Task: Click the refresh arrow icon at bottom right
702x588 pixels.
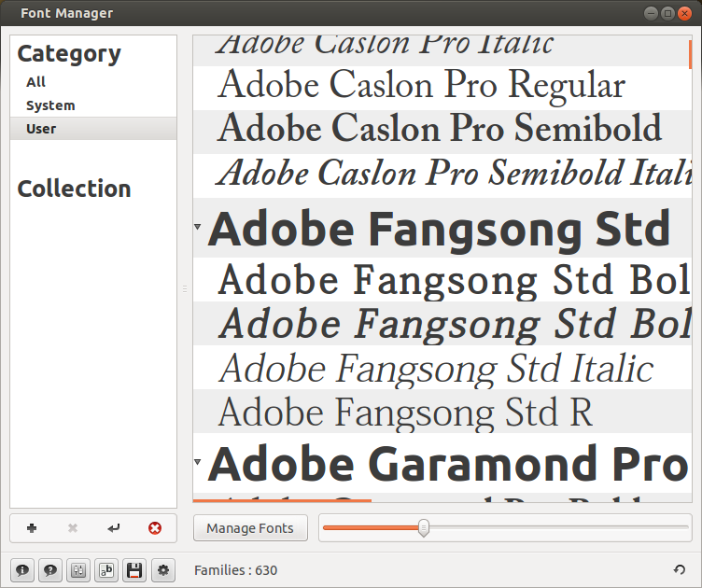Action: pos(680,569)
